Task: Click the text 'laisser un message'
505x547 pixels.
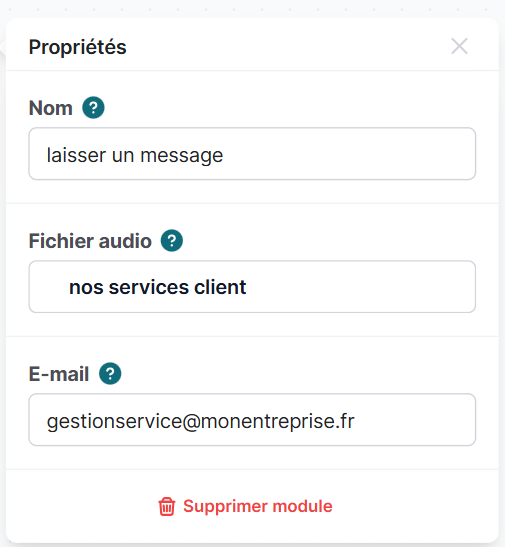Action: point(135,155)
